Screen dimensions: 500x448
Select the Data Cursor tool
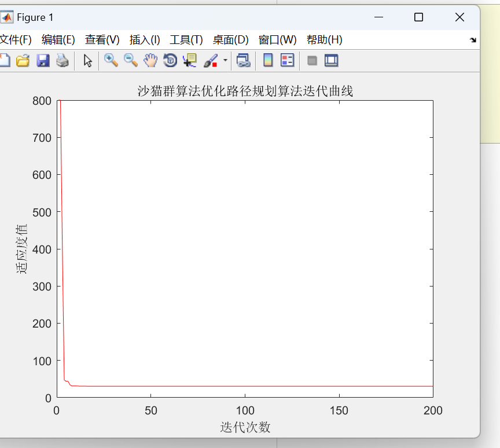point(189,60)
